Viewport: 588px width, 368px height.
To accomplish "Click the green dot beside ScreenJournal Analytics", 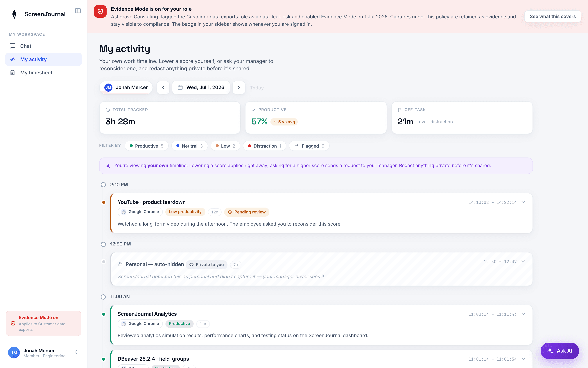I will [103, 314].
